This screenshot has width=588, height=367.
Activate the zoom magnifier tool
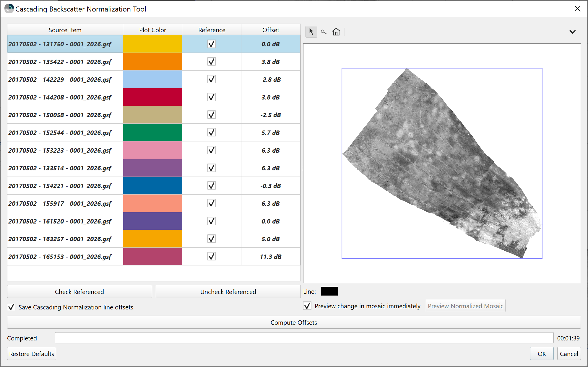click(324, 32)
